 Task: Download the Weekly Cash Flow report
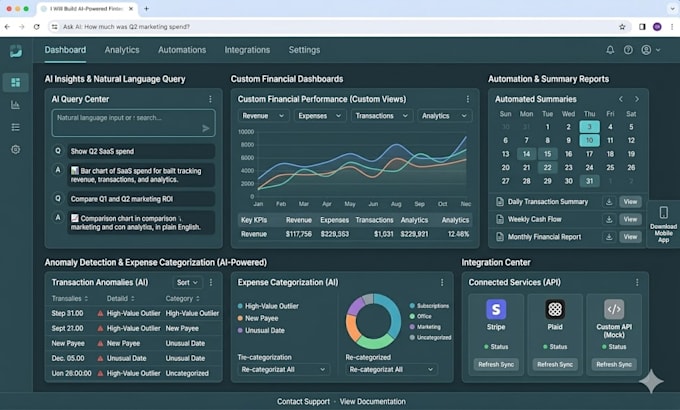[609, 220]
